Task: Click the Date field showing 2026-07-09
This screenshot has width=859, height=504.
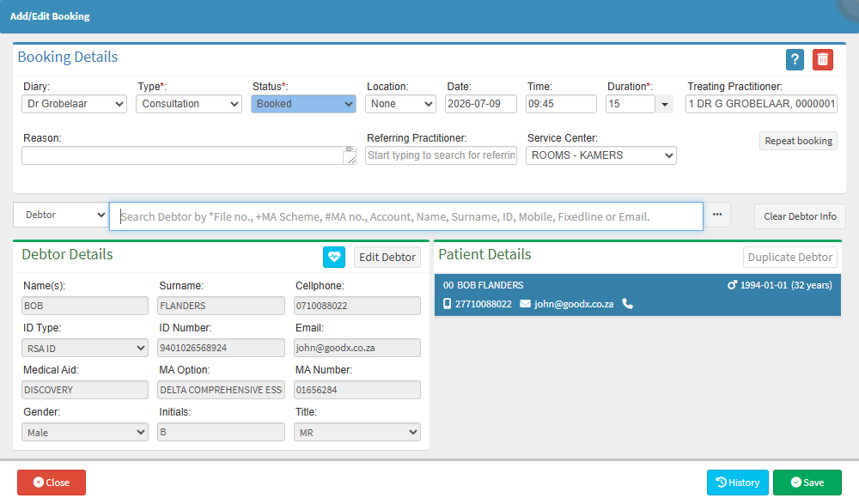Action: pos(480,104)
